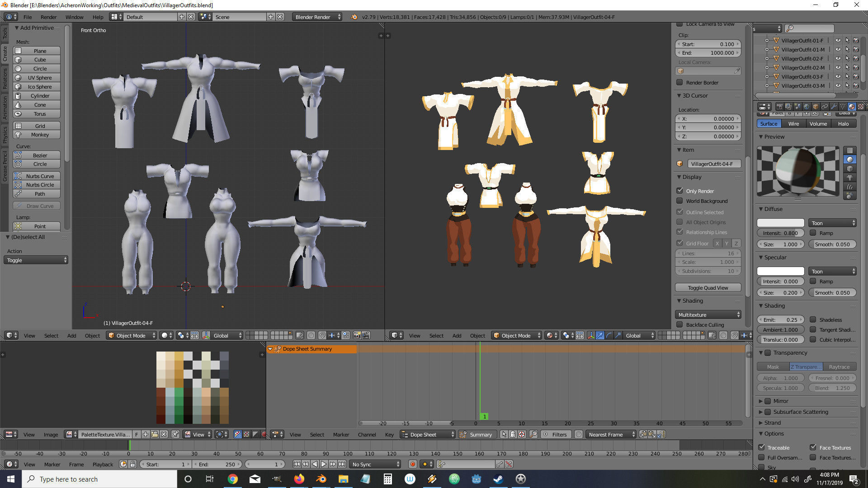The image size is (868, 488).
Task: Select flat plane material preview type
Action: [850, 150]
